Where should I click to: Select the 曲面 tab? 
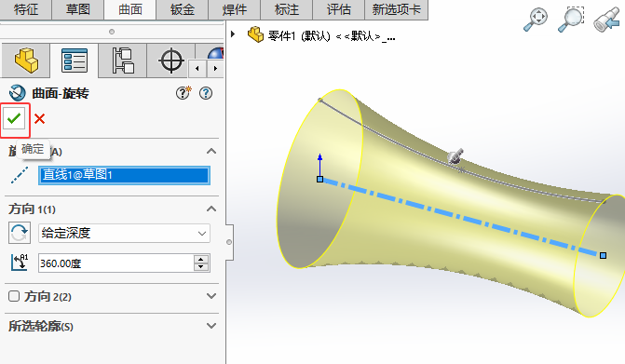tap(130, 9)
